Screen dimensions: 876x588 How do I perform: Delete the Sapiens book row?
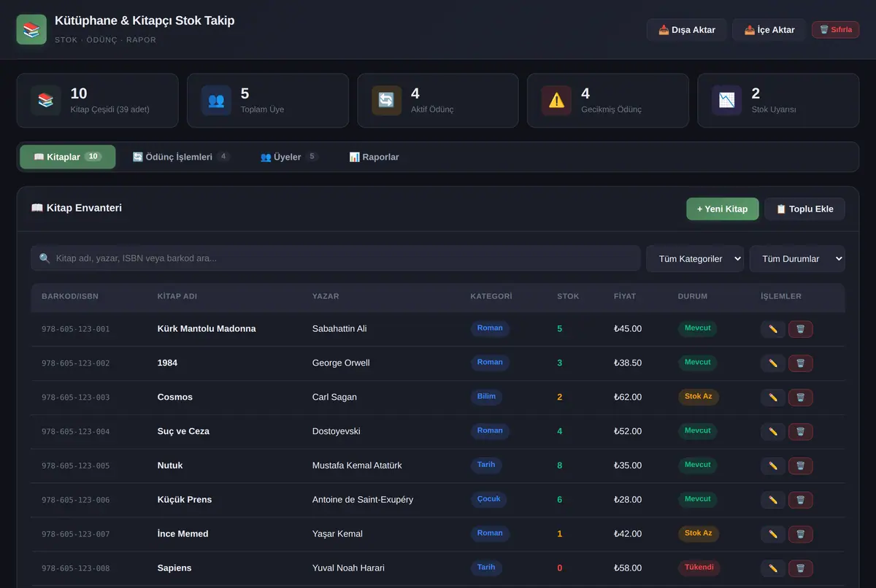[800, 568]
